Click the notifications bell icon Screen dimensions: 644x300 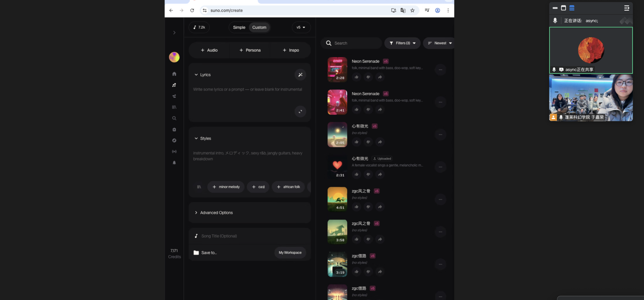point(174,163)
